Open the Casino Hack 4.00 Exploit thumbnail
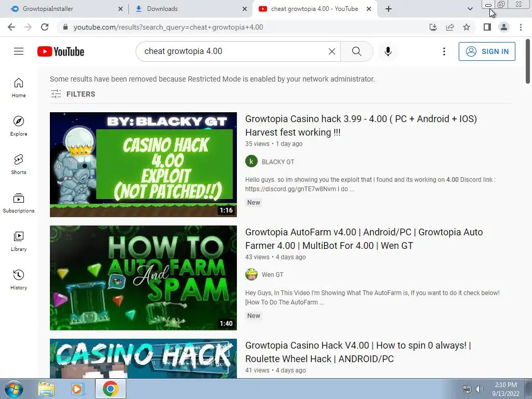The image size is (532, 399). point(143,165)
